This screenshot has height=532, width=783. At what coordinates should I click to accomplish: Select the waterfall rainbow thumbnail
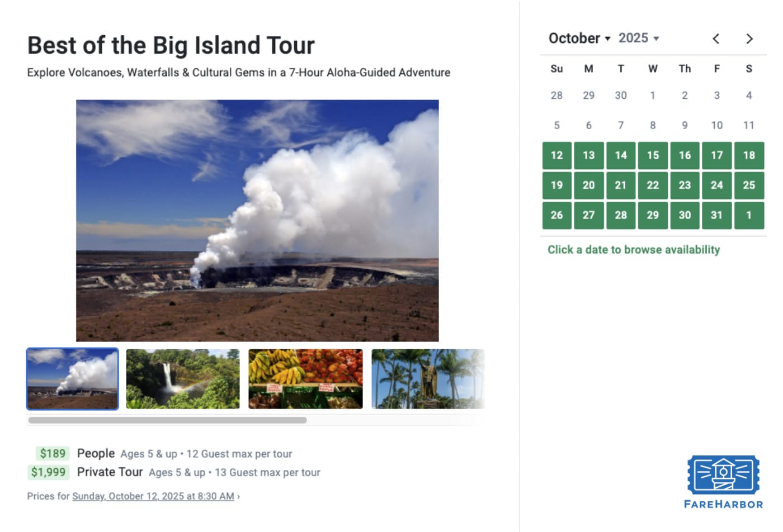point(183,379)
